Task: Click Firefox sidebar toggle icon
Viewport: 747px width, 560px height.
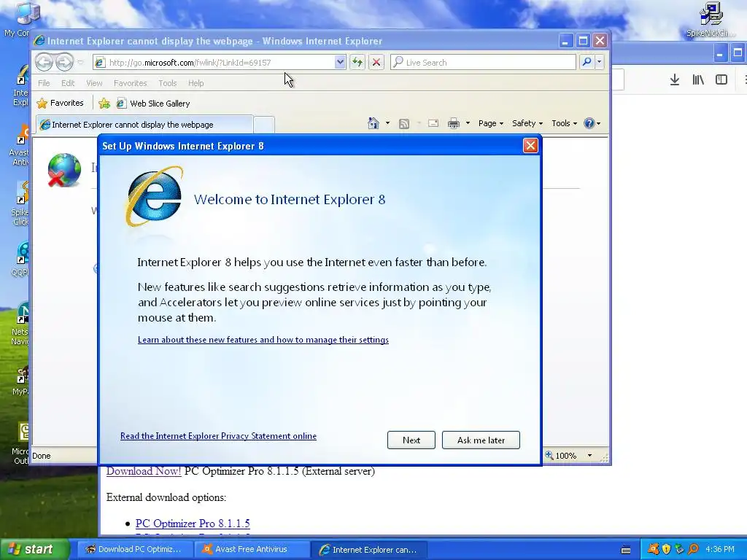Action: pyautogui.click(x=721, y=79)
